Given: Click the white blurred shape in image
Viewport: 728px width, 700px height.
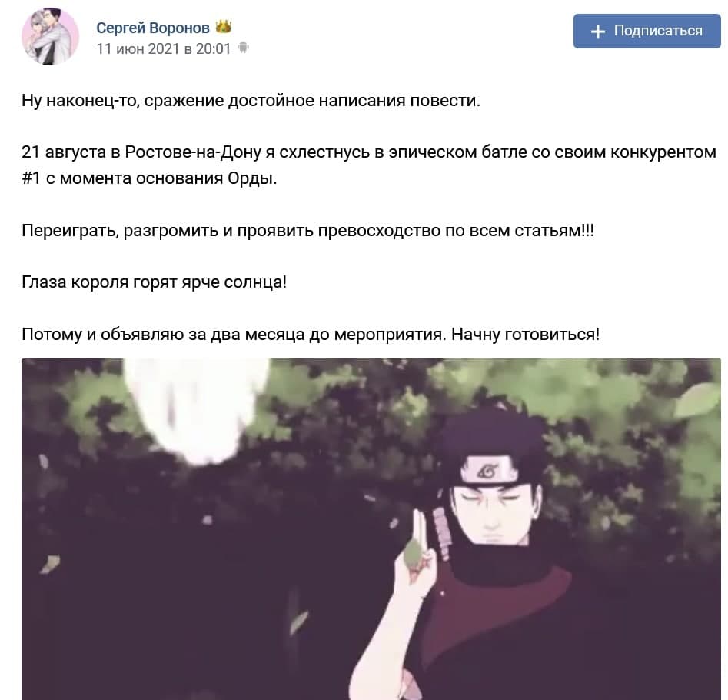Looking at the screenshot, I should [196, 410].
